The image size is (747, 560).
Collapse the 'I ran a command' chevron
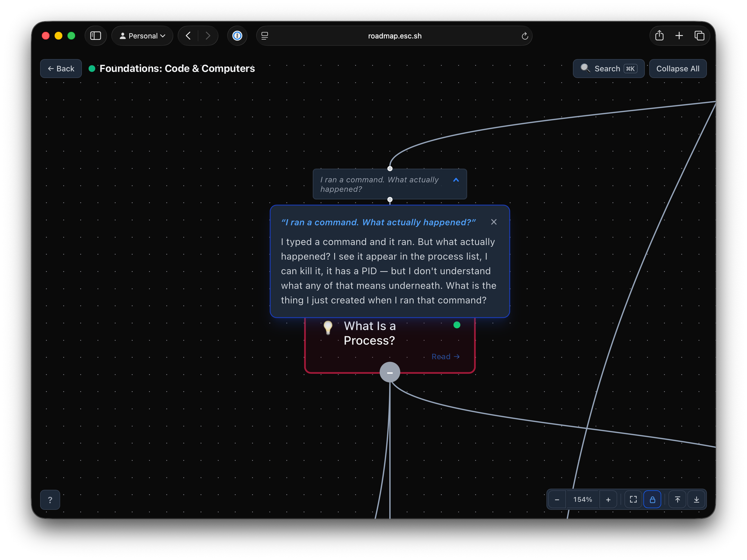coord(456,180)
